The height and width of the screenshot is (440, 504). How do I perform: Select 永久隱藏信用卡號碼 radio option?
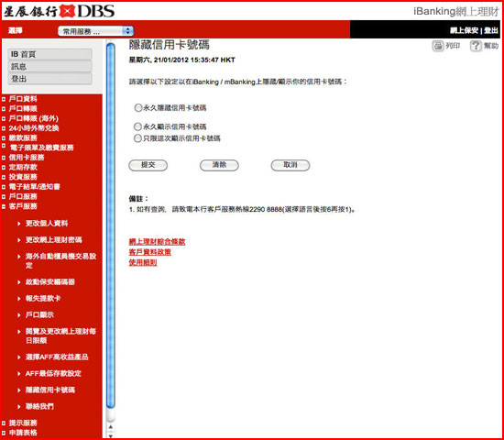click(x=137, y=108)
